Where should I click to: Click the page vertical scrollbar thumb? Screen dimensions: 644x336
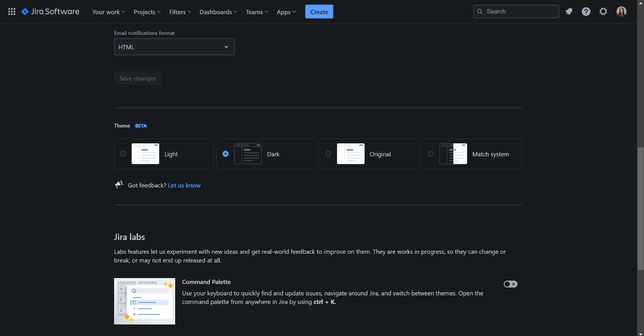click(x=640, y=209)
